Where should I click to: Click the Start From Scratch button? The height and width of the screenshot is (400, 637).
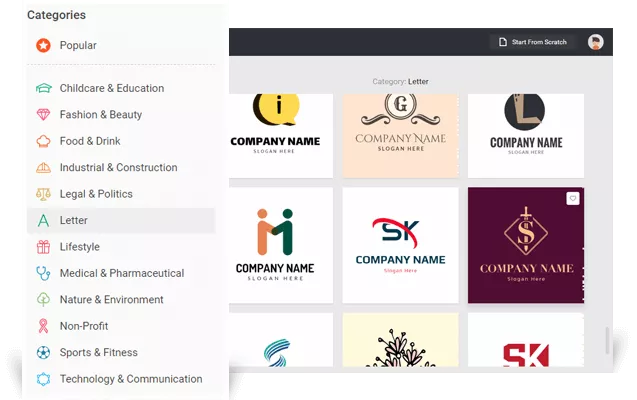pos(532,42)
